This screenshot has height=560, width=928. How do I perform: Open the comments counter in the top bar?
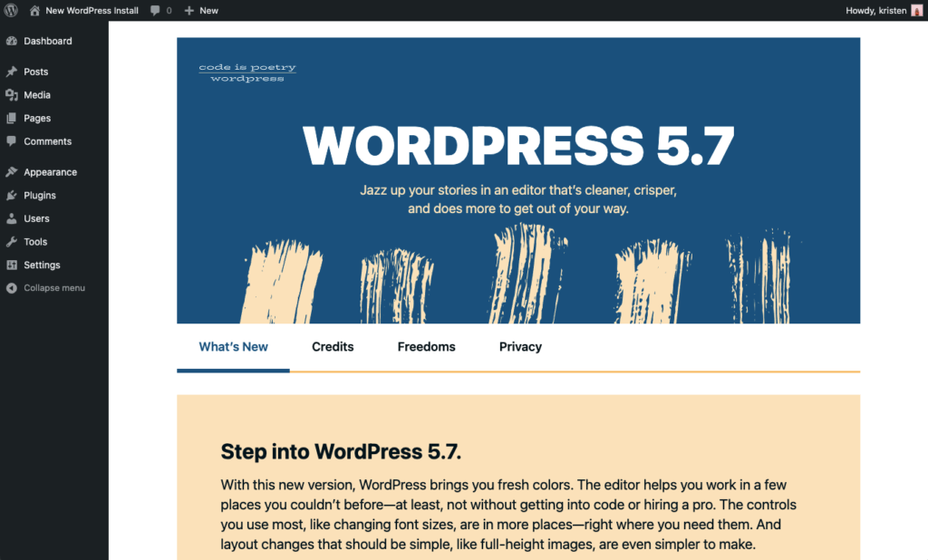tap(160, 10)
